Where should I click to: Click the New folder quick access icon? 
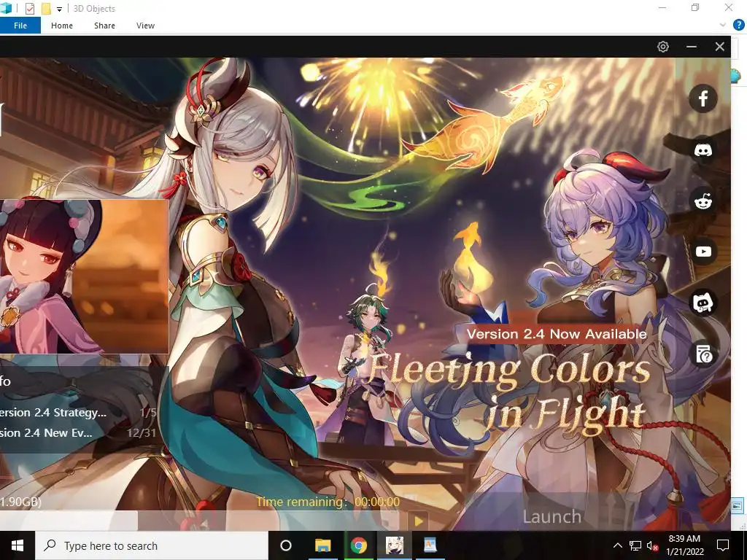[46, 9]
